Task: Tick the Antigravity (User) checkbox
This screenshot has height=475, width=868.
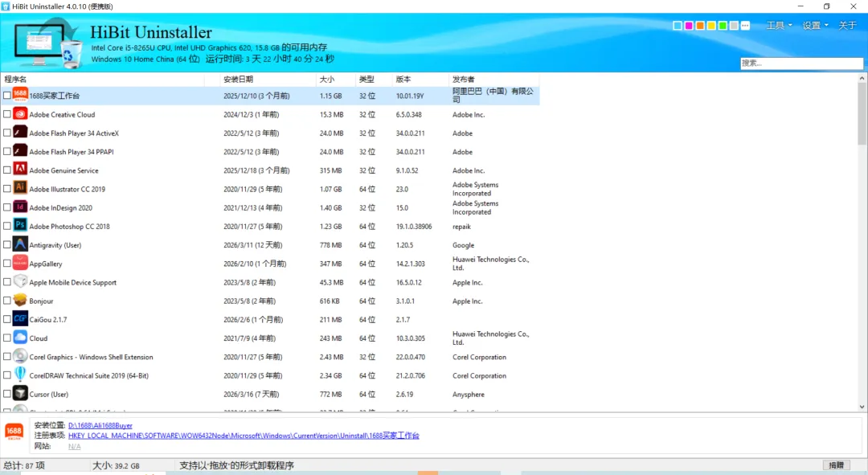Action: coord(6,244)
